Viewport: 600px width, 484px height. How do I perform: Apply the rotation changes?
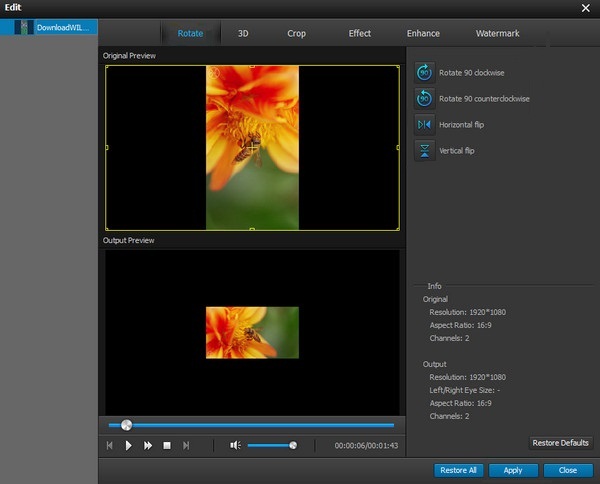(513, 470)
